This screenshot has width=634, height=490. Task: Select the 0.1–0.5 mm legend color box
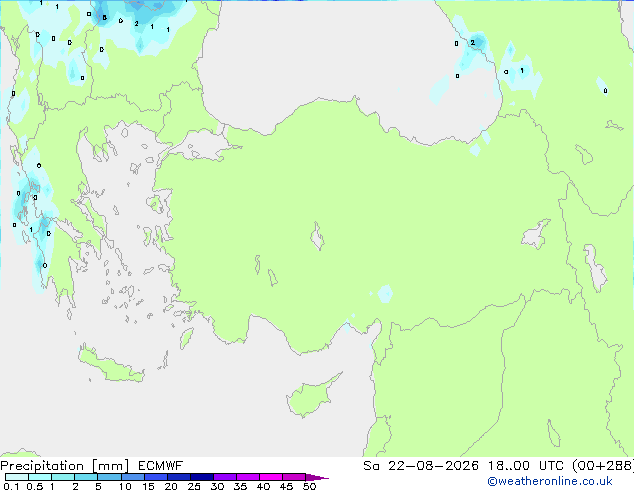(x=17, y=477)
